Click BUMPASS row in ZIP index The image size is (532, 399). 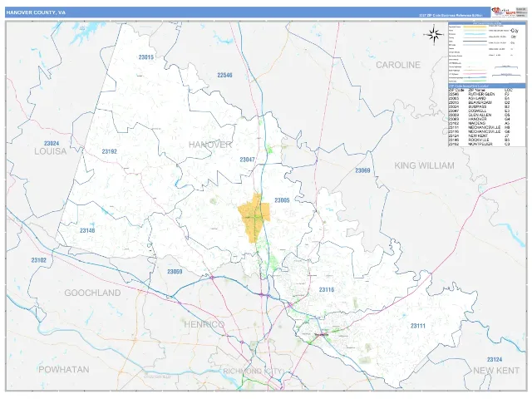(x=480, y=107)
